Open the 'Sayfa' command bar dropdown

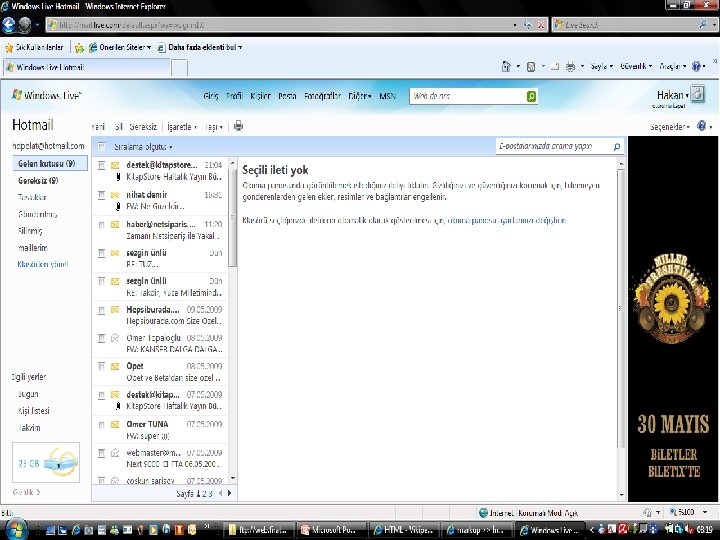(x=602, y=67)
